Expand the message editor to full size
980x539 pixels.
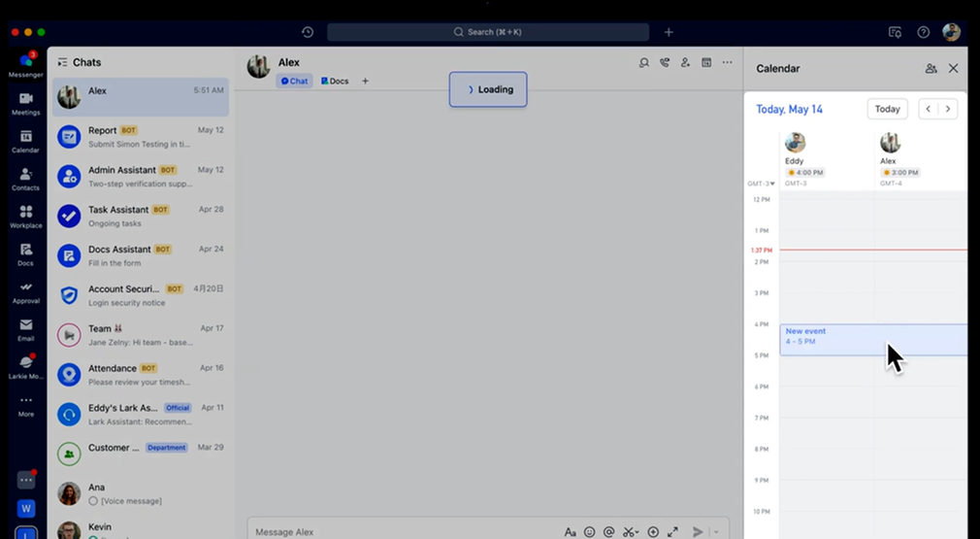672,532
